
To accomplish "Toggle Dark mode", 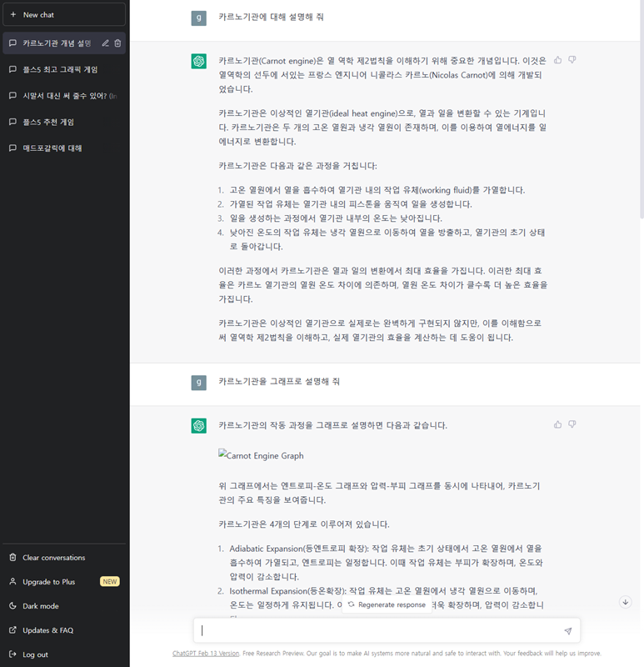I will coord(64,606).
